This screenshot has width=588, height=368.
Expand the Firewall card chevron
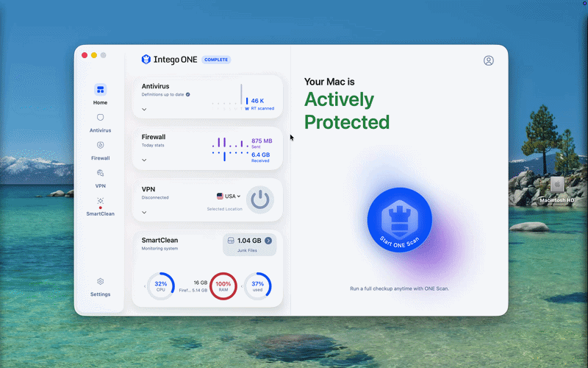tap(144, 160)
